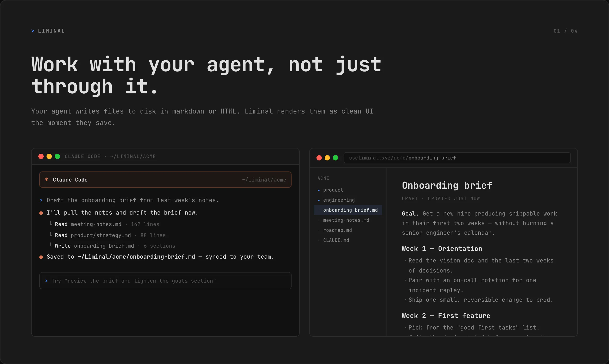609x364 pixels.
Task: Click the Week 1 — Orientation heading
Action: pos(442,249)
